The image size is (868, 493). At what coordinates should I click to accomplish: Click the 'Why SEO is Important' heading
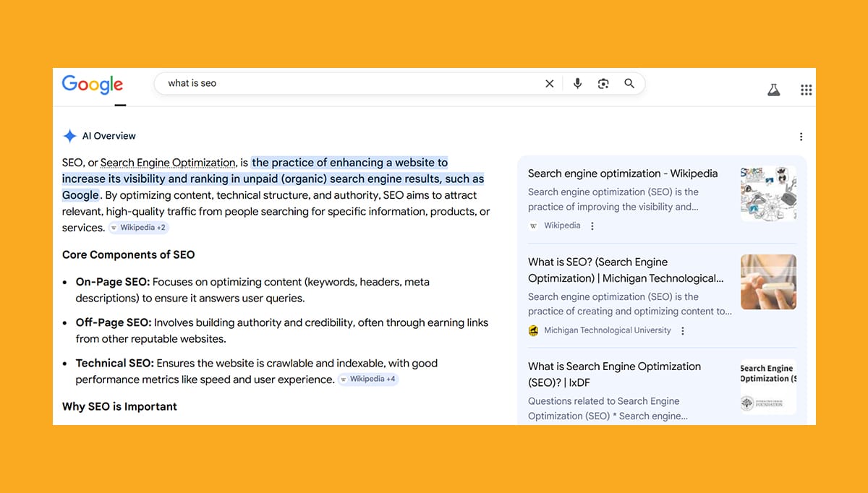coord(119,406)
